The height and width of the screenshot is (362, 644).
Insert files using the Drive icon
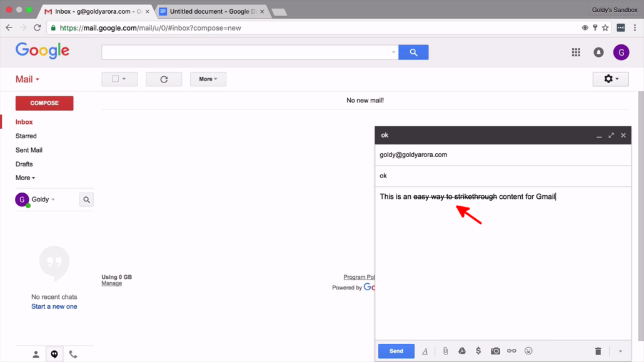point(462,351)
